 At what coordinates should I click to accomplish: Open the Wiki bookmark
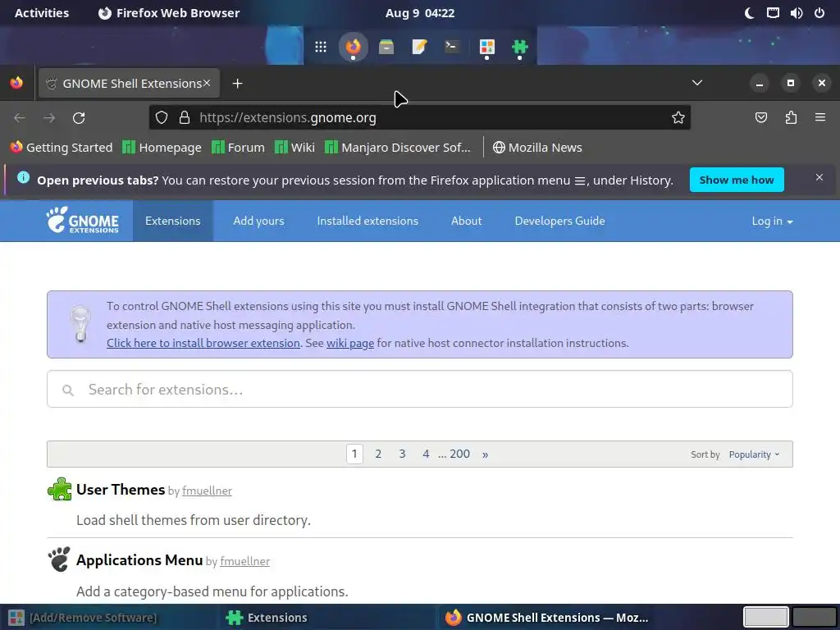294,148
